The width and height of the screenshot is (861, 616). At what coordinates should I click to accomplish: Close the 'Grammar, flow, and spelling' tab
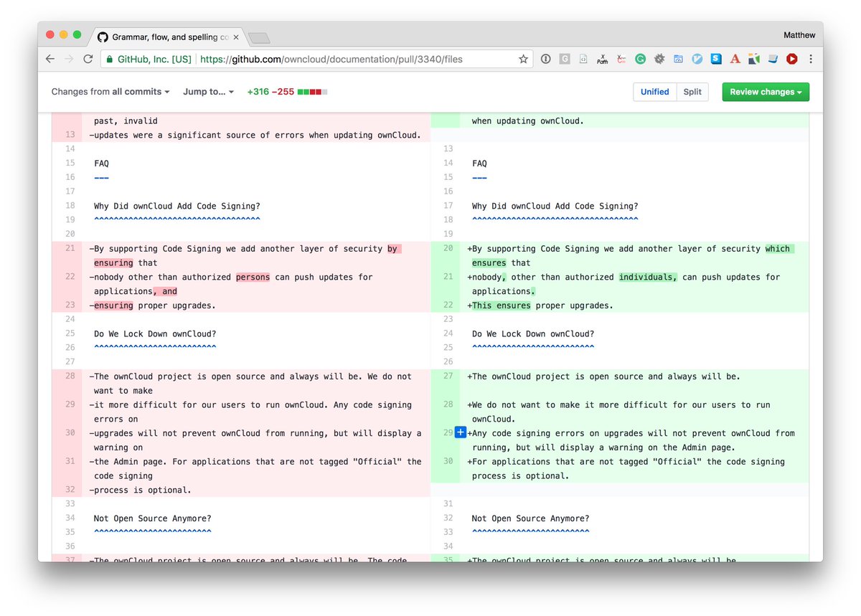236,37
